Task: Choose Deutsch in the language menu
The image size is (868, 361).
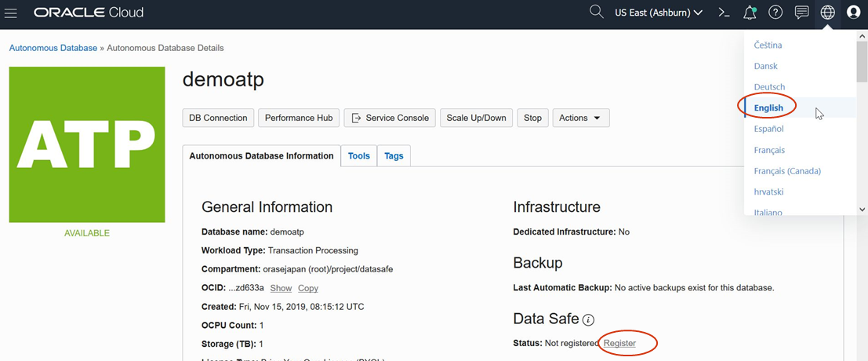Action: coord(769,87)
